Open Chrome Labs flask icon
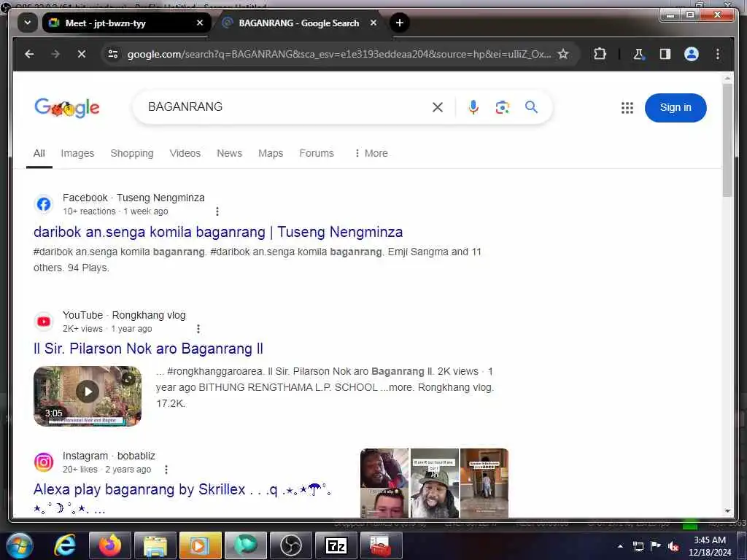The image size is (747, 560). [639, 54]
